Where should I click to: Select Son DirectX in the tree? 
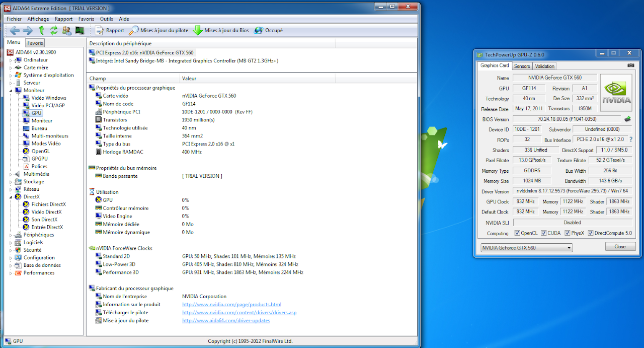point(40,220)
